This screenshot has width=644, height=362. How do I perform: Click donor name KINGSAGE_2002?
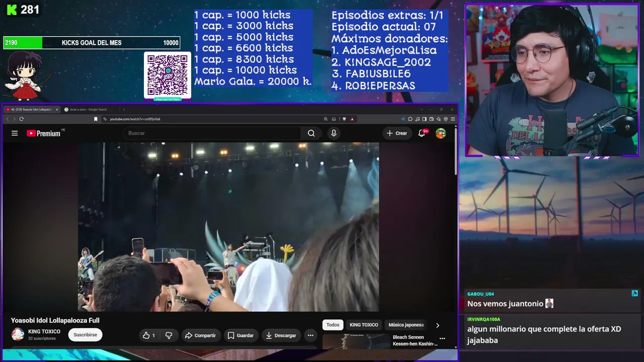pyautogui.click(x=387, y=62)
